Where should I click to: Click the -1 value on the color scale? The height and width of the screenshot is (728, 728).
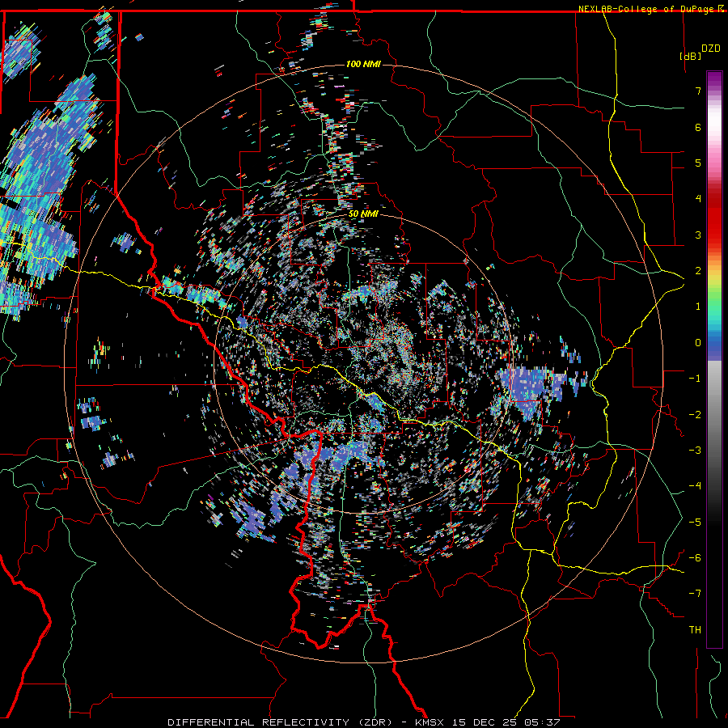click(695, 379)
